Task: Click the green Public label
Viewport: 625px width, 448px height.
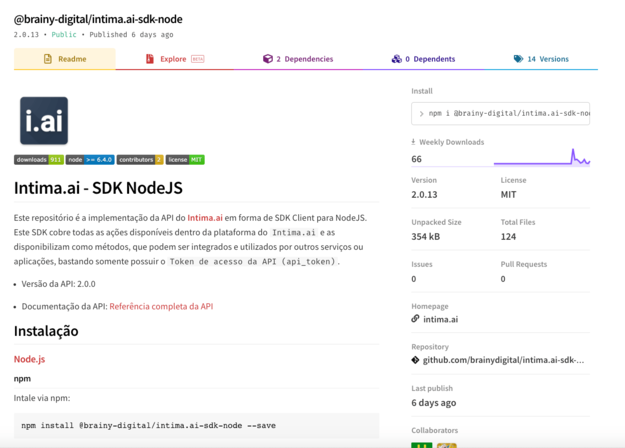Action: (x=64, y=35)
